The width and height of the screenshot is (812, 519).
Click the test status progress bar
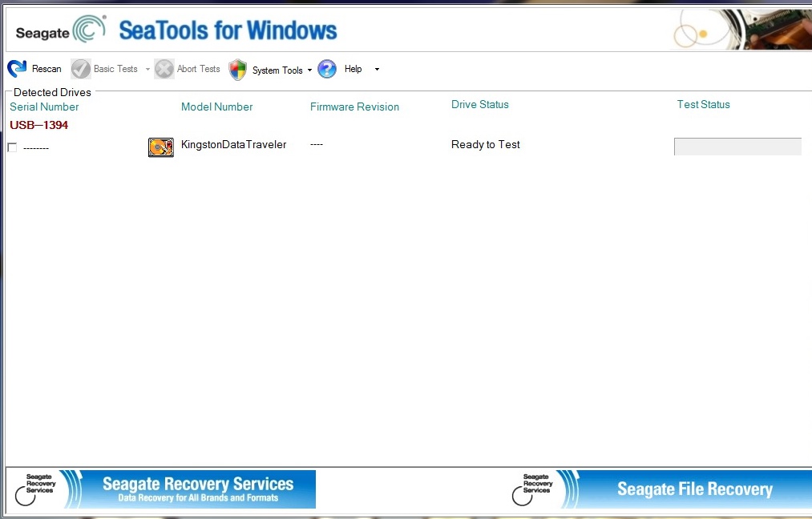738,147
